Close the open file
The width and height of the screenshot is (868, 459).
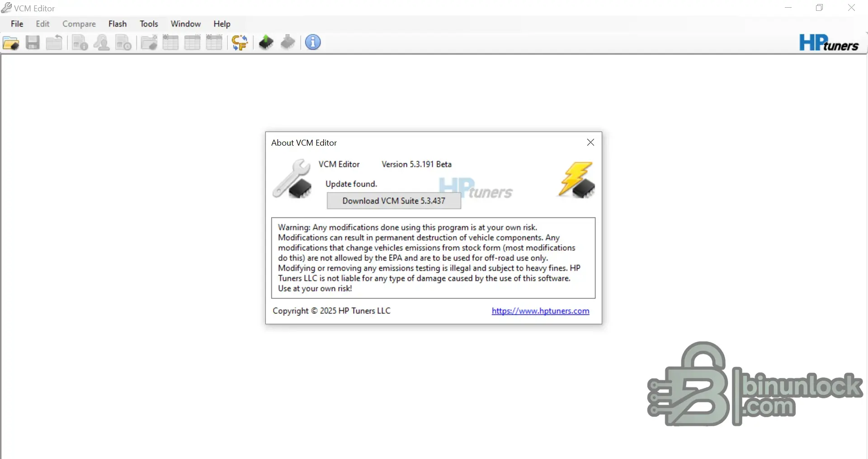(x=54, y=43)
